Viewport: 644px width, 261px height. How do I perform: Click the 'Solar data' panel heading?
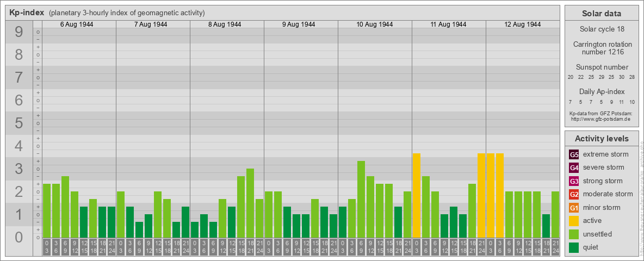click(x=602, y=14)
